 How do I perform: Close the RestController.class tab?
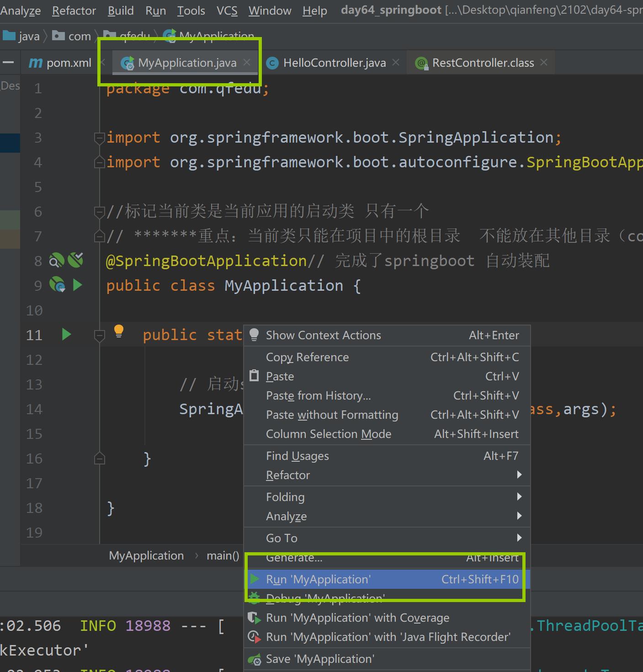click(544, 62)
